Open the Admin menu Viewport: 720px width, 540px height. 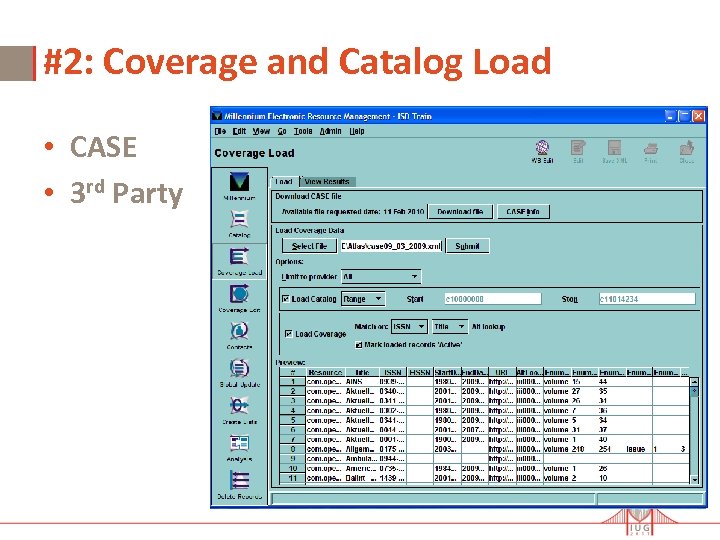(331, 131)
